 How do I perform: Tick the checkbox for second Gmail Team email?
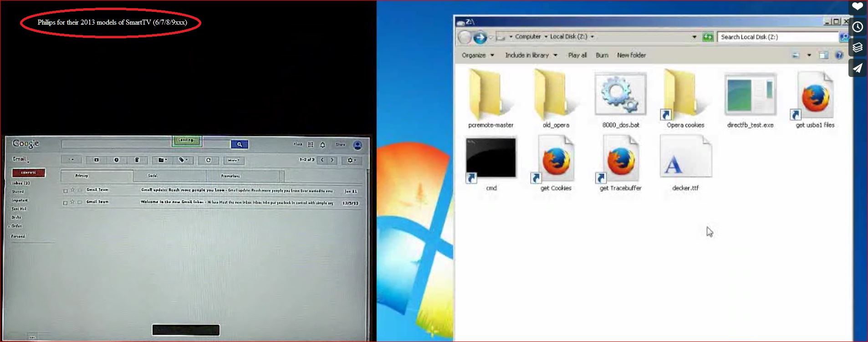65,203
